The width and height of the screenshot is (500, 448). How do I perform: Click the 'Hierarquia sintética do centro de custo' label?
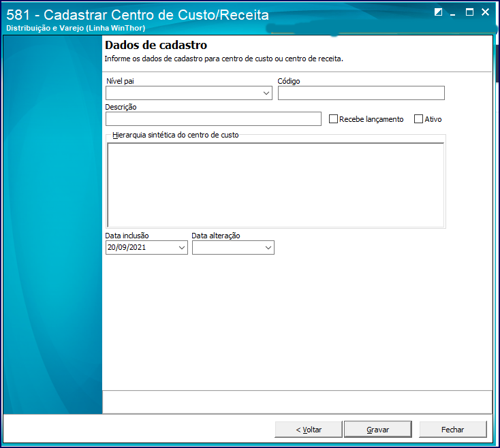pos(175,135)
